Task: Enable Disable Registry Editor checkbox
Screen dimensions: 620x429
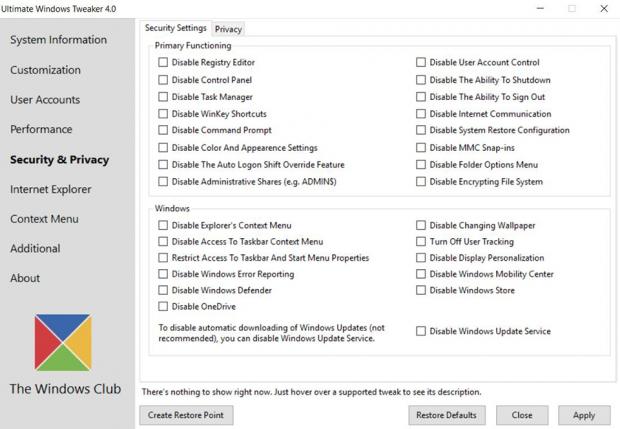Action: pos(164,63)
